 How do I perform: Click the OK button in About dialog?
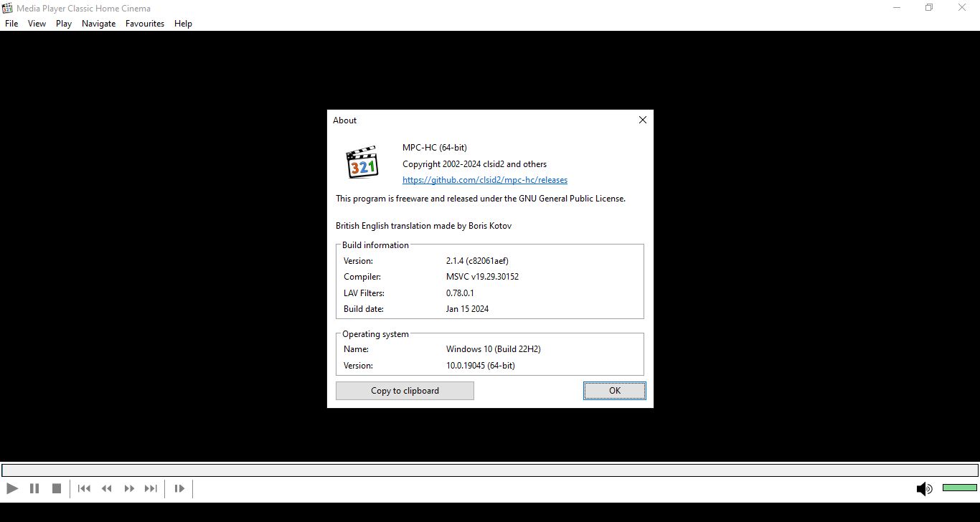[x=615, y=391]
